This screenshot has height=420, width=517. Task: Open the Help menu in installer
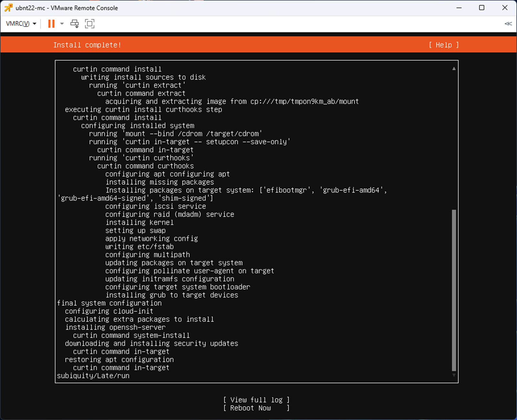click(444, 45)
